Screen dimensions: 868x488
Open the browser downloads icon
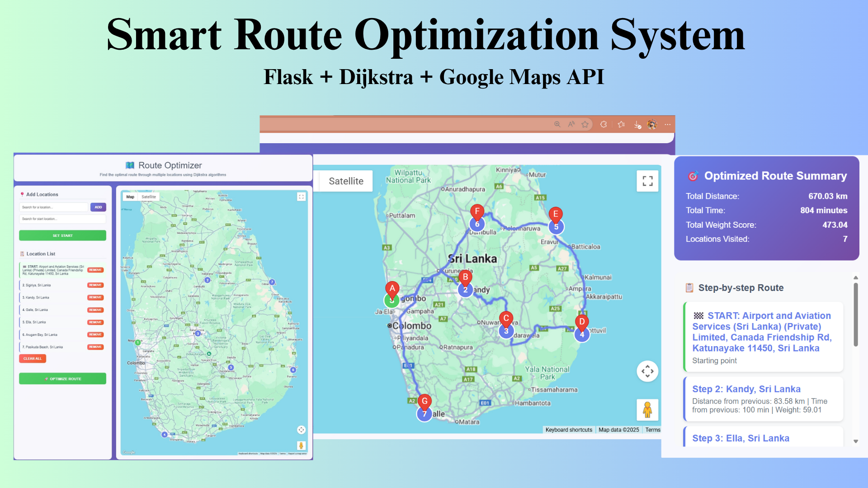pos(637,125)
